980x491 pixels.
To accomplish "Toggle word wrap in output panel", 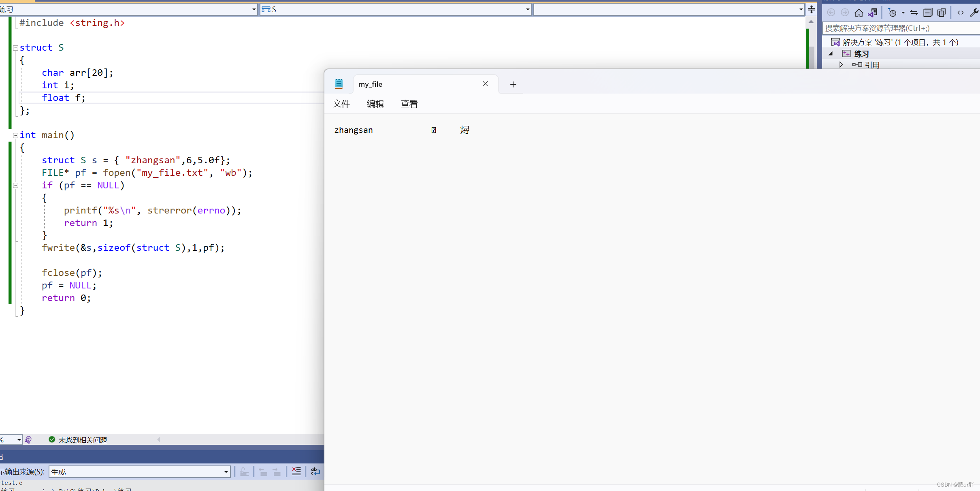I will click(x=315, y=471).
